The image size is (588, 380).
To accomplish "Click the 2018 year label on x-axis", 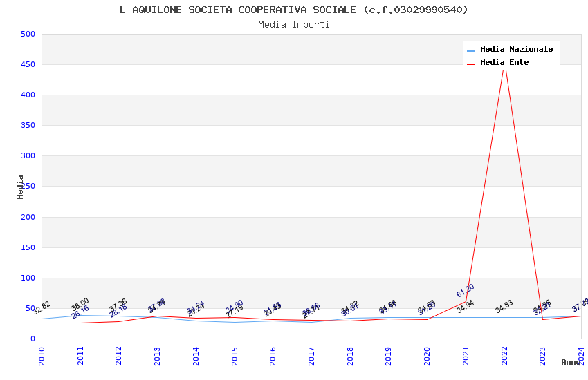I will click(x=350, y=356).
